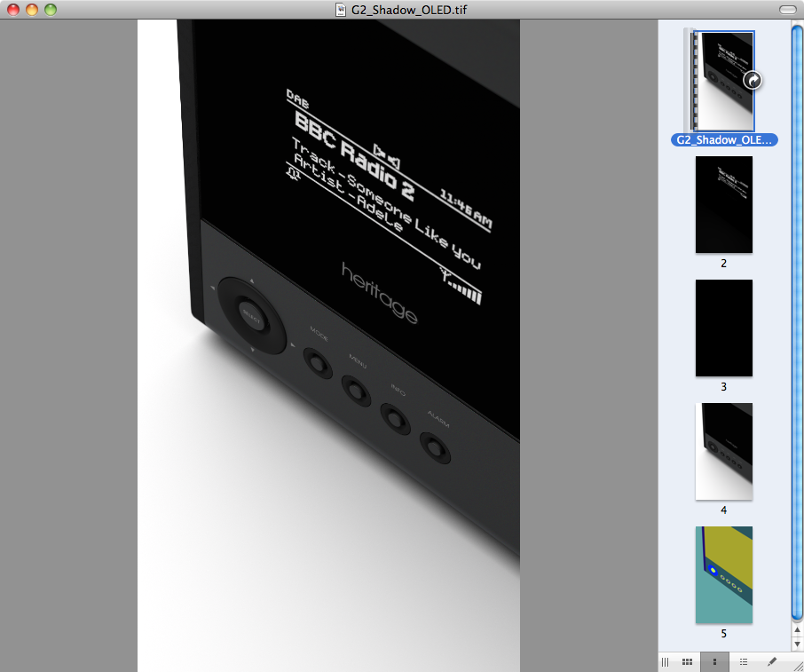Open the annotations pencil sidebar view
The height and width of the screenshot is (672, 804).
[771, 661]
